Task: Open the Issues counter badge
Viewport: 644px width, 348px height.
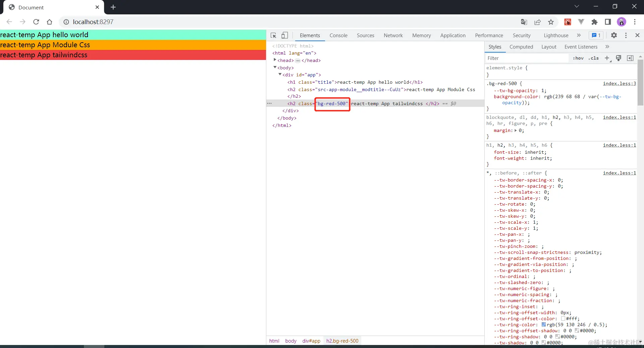Action: pos(596,35)
